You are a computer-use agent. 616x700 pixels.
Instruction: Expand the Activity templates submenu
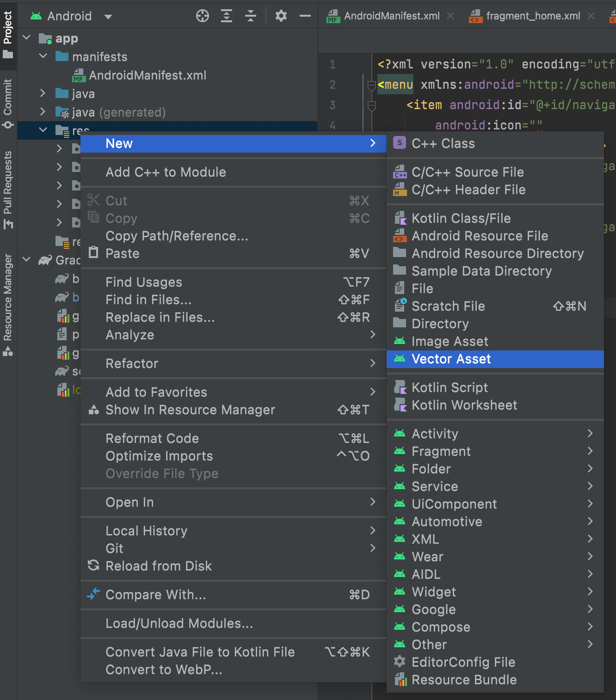click(495, 434)
